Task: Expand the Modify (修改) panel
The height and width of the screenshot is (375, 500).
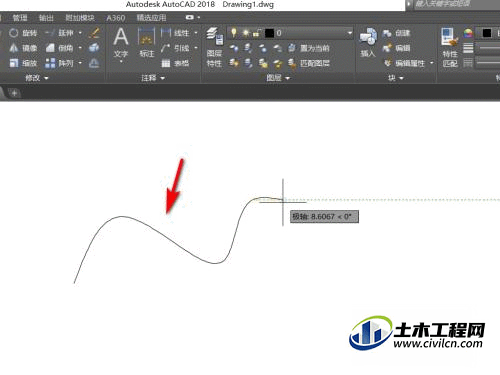Action: [x=37, y=78]
